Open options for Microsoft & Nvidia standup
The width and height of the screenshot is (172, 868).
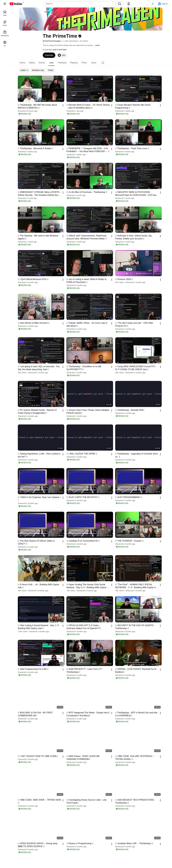click(x=63, y=149)
